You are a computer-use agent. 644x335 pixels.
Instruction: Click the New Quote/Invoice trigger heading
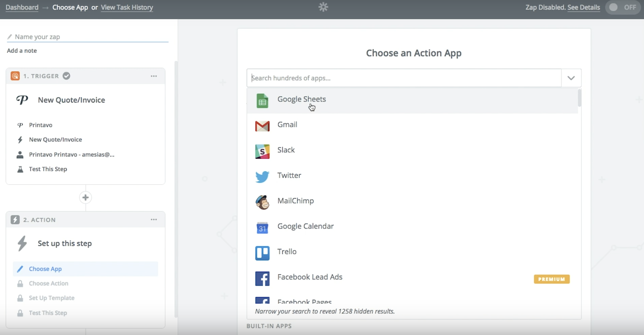click(71, 100)
